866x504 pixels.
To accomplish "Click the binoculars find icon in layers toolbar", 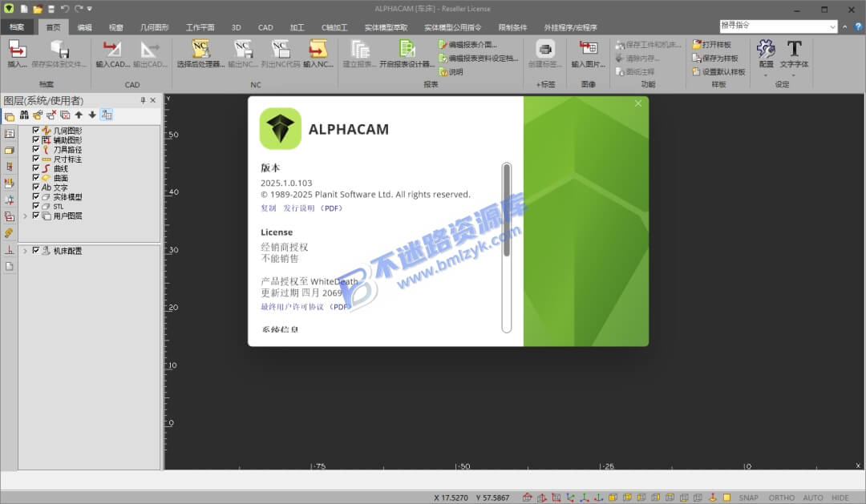I will (x=24, y=115).
